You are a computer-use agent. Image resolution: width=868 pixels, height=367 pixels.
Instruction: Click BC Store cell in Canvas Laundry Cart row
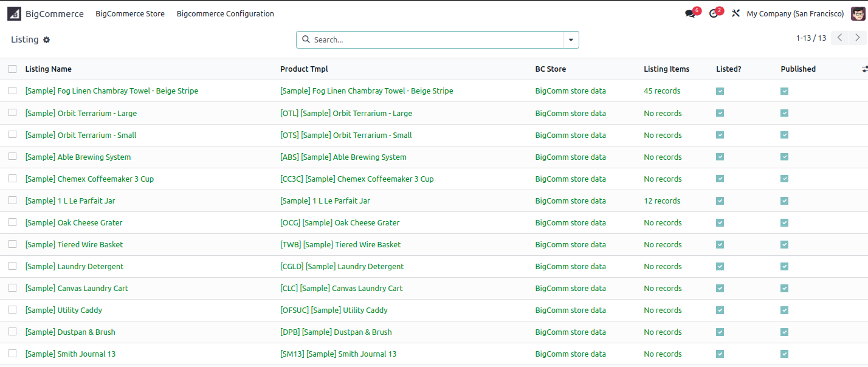(x=571, y=288)
